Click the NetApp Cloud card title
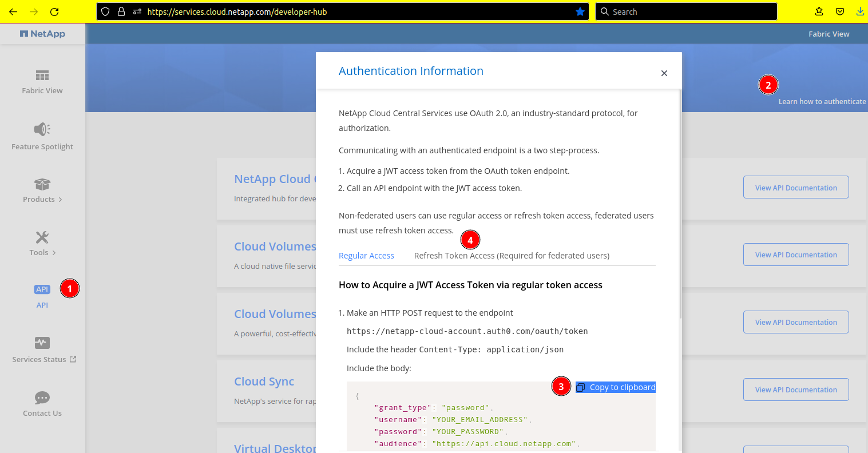 tap(275, 179)
